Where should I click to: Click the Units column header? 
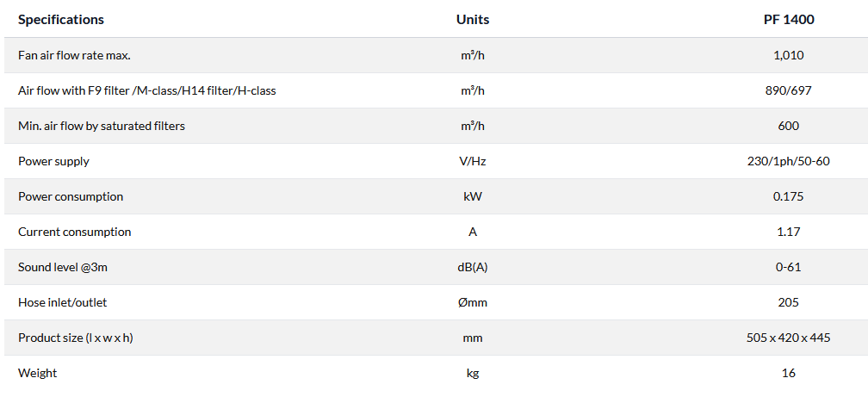(x=473, y=20)
